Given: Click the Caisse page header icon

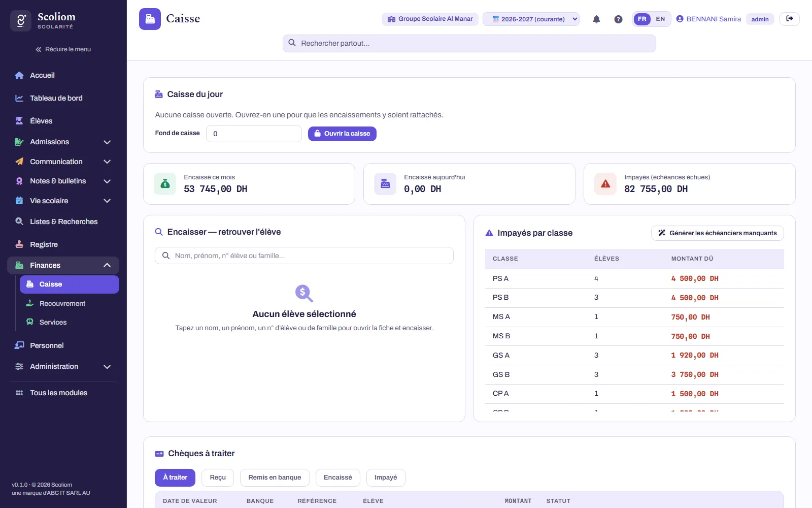Looking at the screenshot, I should tap(150, 19).
